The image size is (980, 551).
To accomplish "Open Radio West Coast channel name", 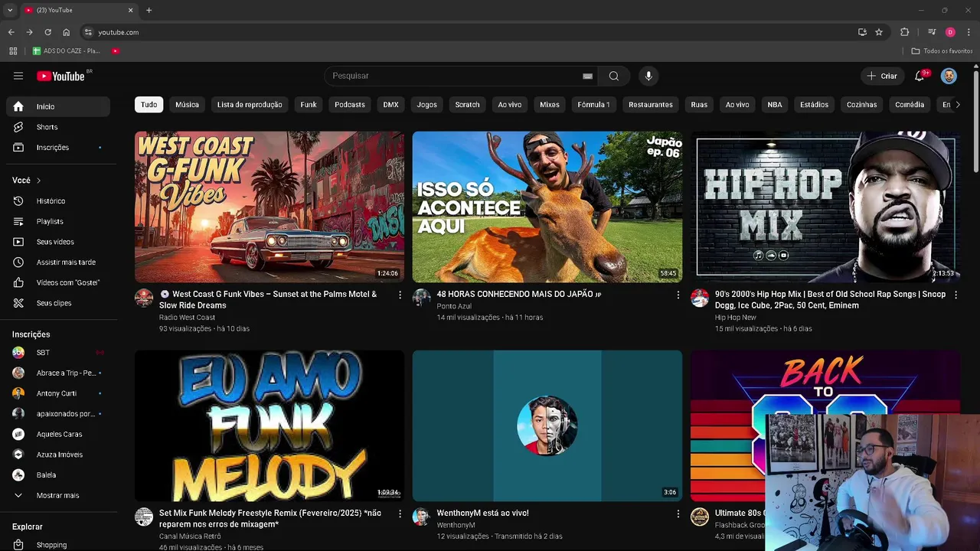I will [187, 317].
